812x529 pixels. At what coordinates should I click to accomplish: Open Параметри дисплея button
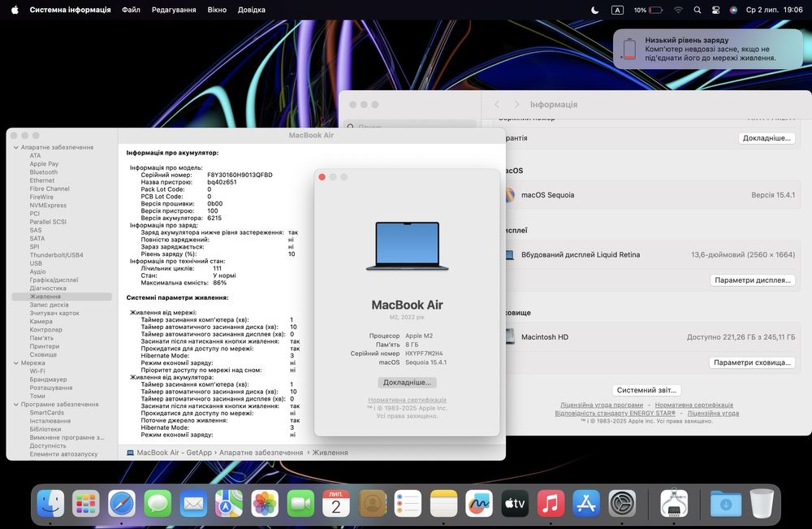753,280
